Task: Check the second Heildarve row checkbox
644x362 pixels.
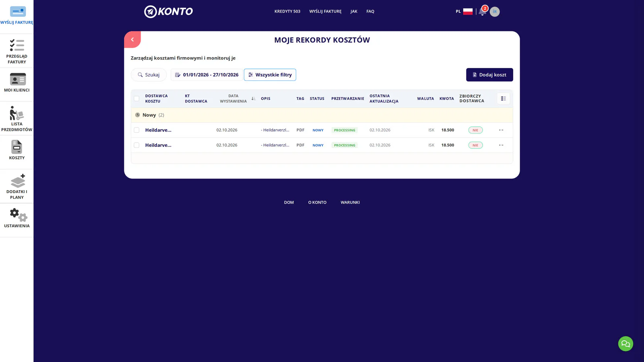Action: tap(136, 145)
